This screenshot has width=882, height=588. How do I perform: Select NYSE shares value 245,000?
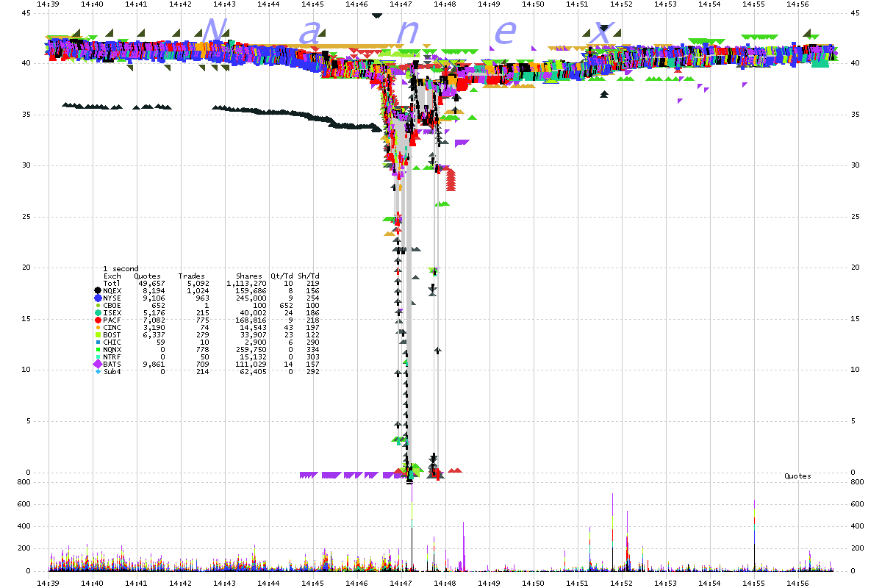251,298
